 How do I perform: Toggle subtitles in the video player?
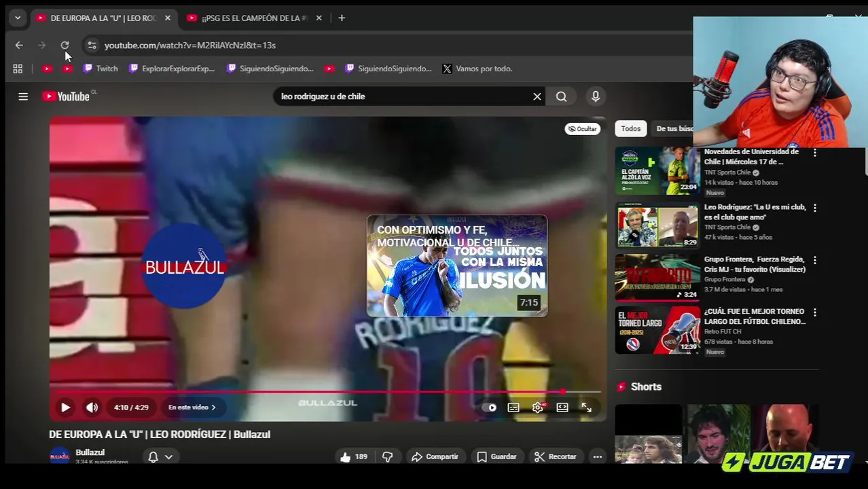click(x=513, y=407)
